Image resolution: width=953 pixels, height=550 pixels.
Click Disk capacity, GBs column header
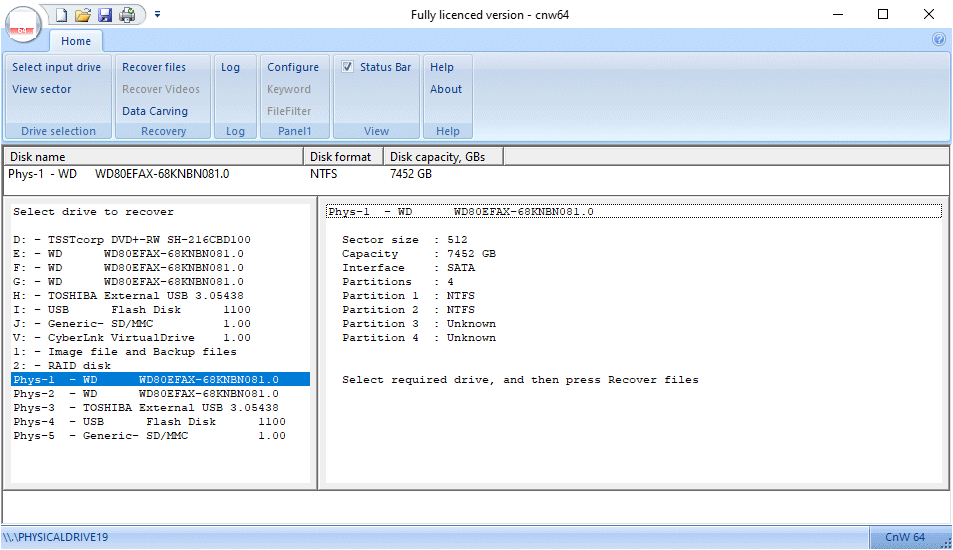pyautogui.click(x=443, y=157)
